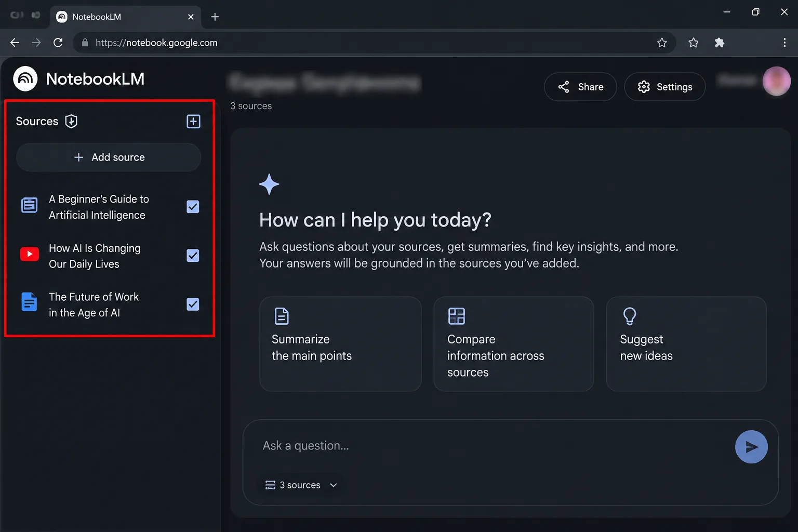The height and width of the screenshot is (532, 798).
Task: Click the 3 sources label under notebook title
Action: click(x=251, y=106)
